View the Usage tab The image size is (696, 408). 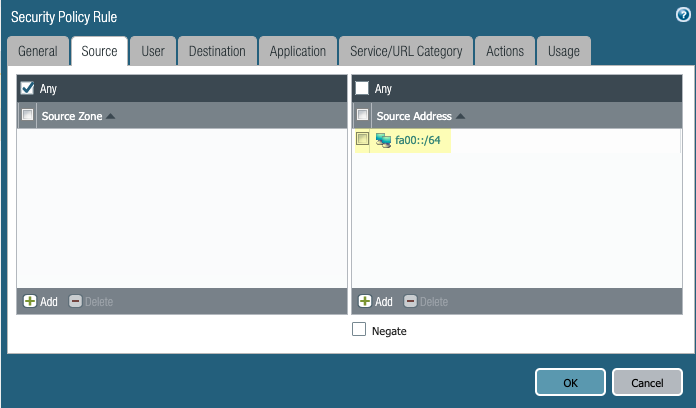click(x=564, y=51)
